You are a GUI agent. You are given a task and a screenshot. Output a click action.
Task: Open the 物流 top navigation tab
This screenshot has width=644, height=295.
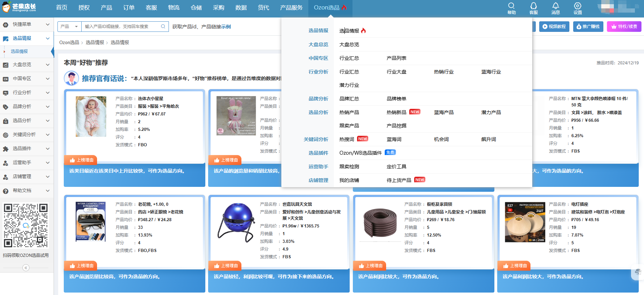(x=173, y=8)
